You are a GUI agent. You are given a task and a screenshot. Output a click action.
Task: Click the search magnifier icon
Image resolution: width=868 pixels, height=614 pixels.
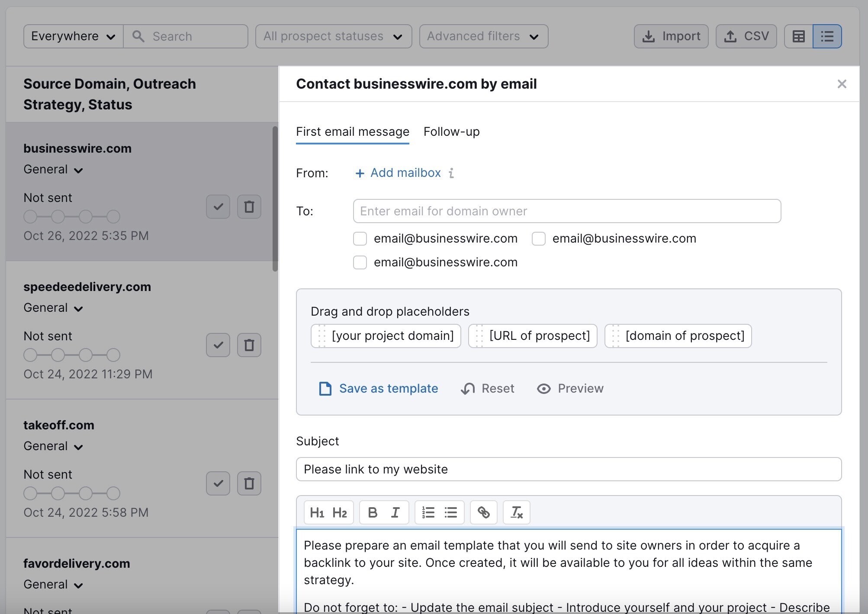(138, 36)
